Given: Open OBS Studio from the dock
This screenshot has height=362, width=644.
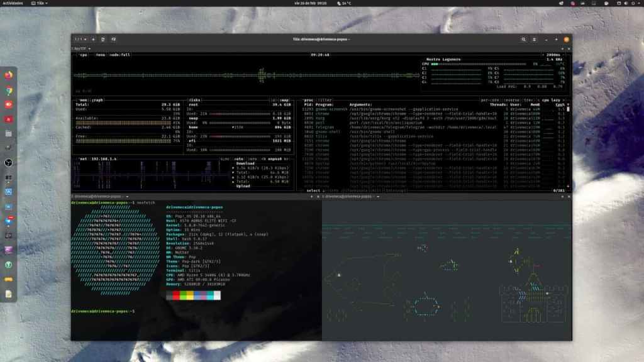Looking at the screenshot, I should click(x=9, y=162).
